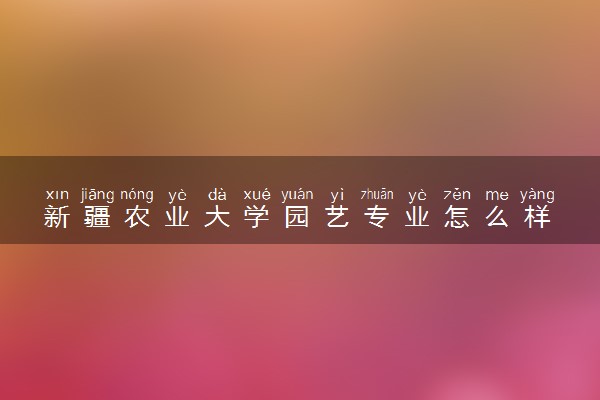Screen dimensions: 600x400
Task: Click the Chinese character 疆
Action: (x=97, y=217)
